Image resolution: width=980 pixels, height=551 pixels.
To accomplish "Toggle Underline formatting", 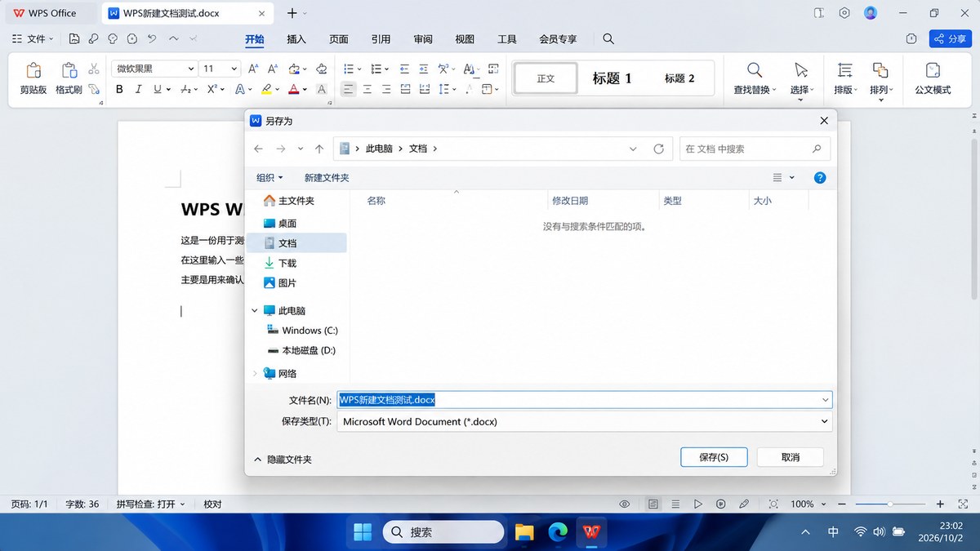I will click(157, 89).
